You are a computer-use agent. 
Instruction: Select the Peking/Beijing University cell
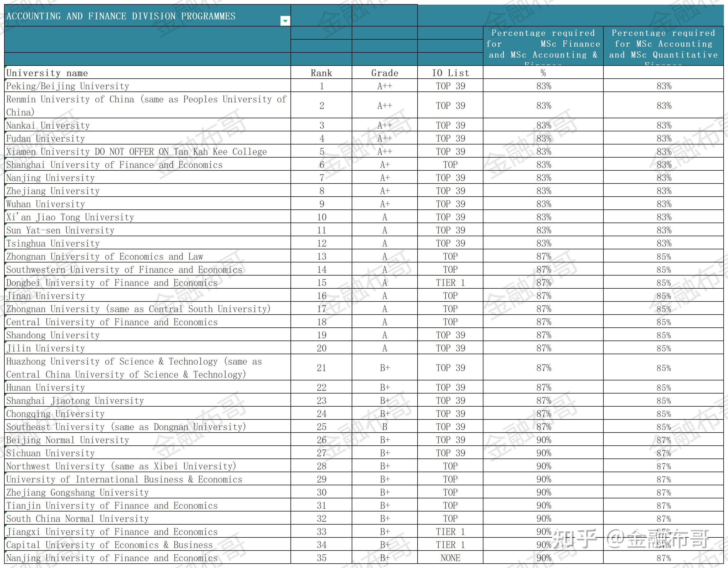tap(68, 86)
